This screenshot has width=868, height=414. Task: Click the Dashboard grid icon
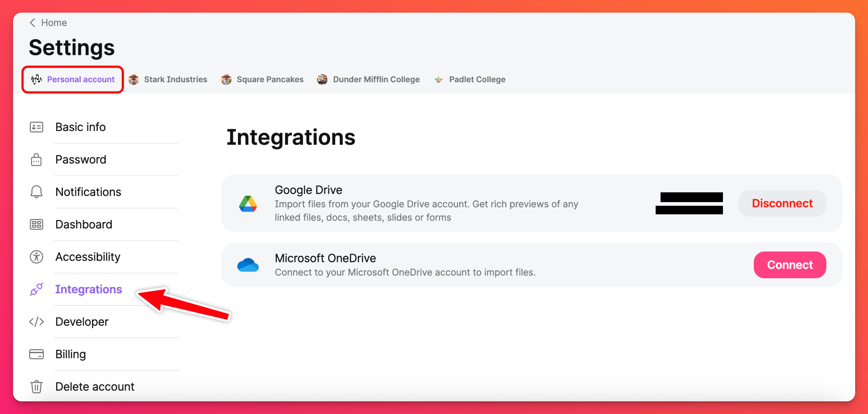point(36,224)
